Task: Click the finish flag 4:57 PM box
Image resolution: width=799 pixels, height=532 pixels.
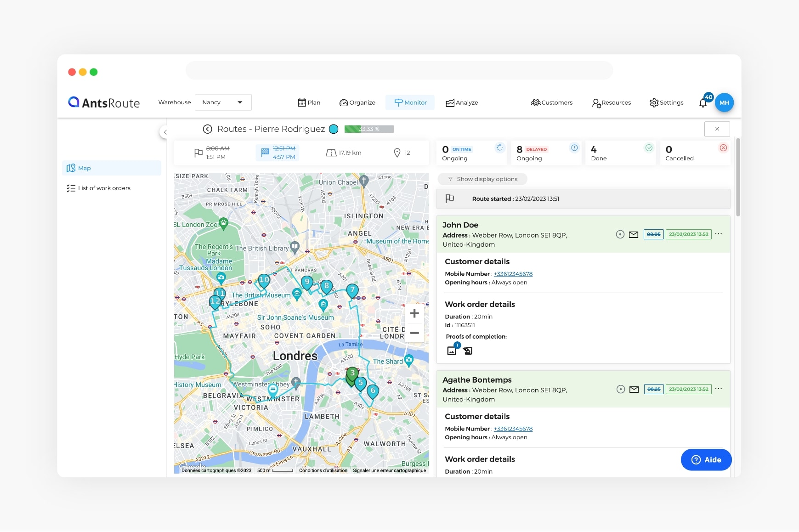Action: (x=278, y=153)
